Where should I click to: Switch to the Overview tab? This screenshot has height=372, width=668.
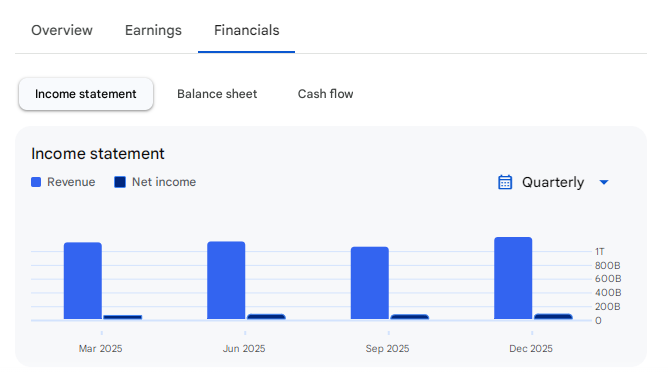[62, 30]
